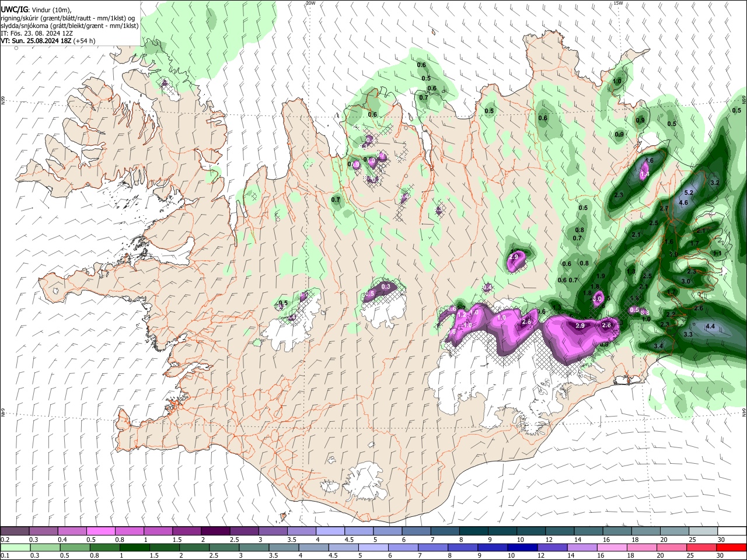Select the darkest green 1–1.5 rain swatch
The image size is (747, 560).
click(135, 547)
